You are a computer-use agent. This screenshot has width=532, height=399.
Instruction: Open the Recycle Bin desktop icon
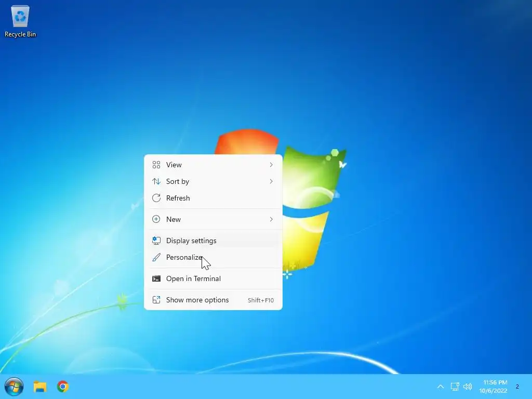pyautogui.click(x=20, y=21)
